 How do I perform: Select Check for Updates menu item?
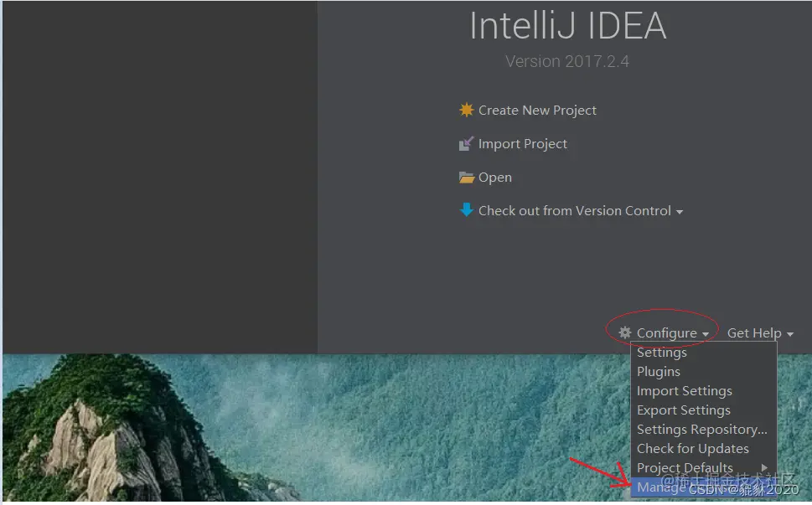(693, 449)
